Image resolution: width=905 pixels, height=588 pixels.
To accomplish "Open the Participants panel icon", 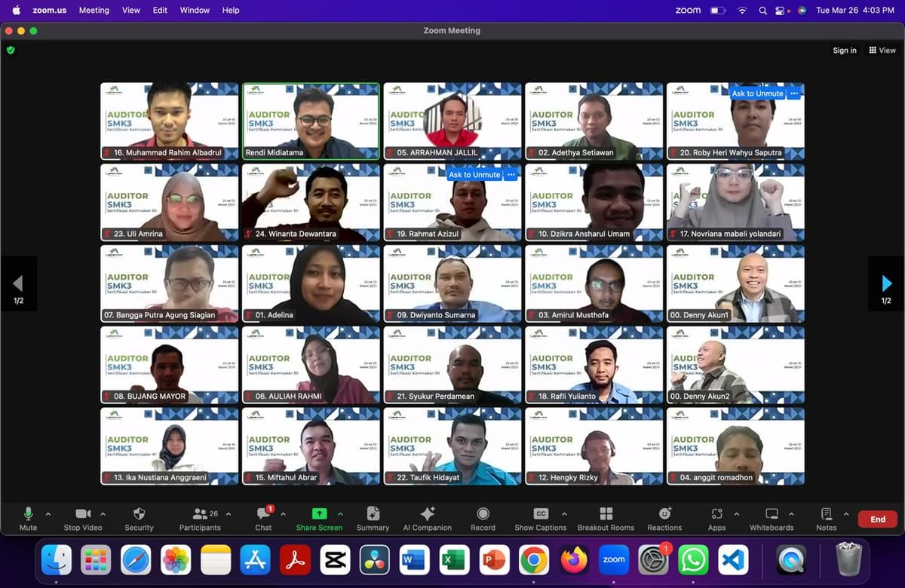I will [200, 514].
